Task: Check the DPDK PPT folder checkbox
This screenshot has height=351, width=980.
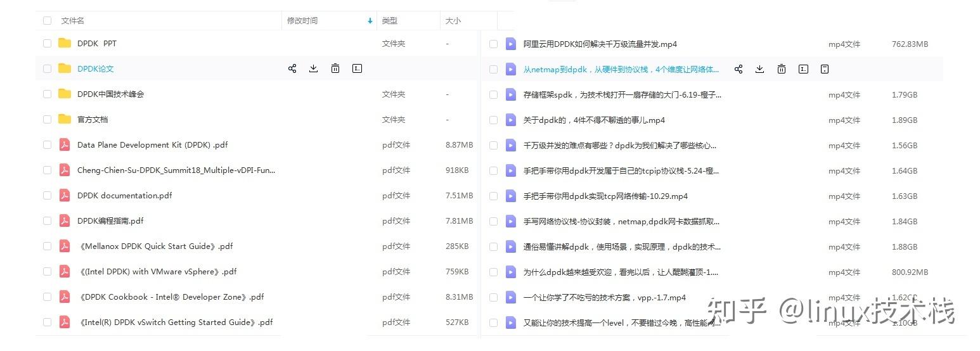Action: point(47,43)
